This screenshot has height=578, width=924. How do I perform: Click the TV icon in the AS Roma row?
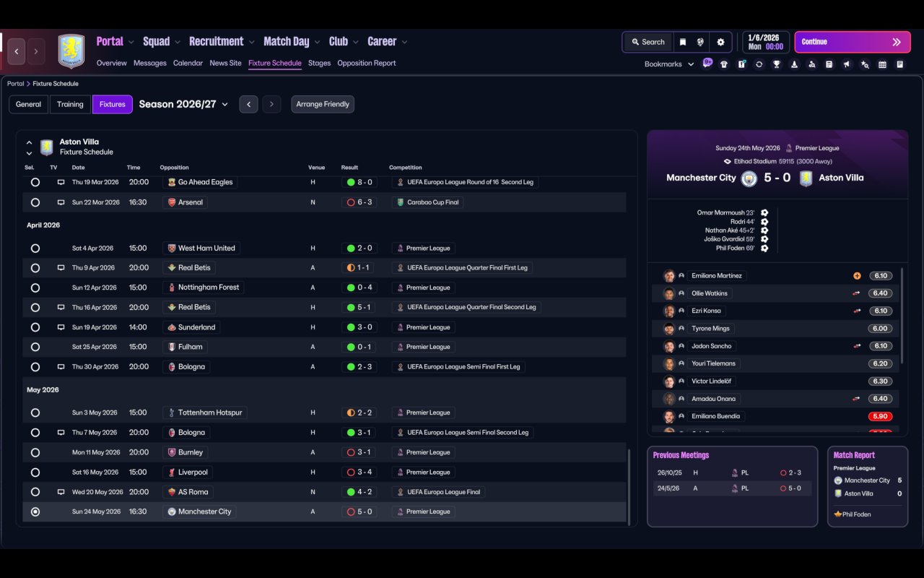pyautogui.click(x=61, y=492)
